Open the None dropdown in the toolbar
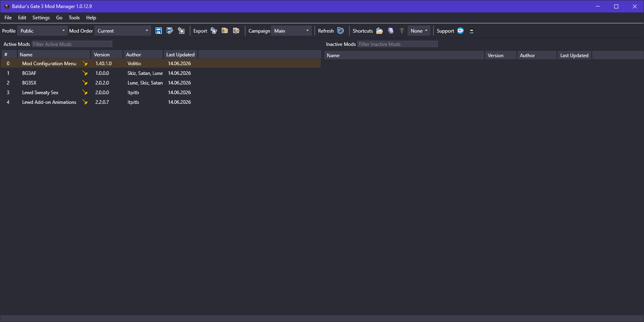This screenshot has height=322, width=644. pos(419,31)
